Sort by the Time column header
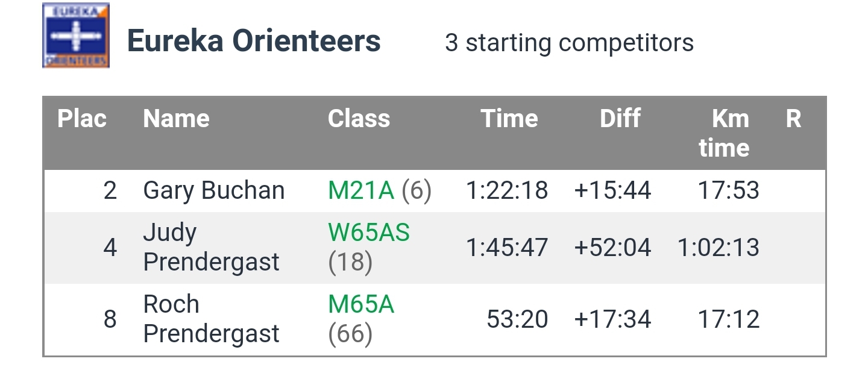The height and width of the screenshot is (385, 868). point(509,119)
